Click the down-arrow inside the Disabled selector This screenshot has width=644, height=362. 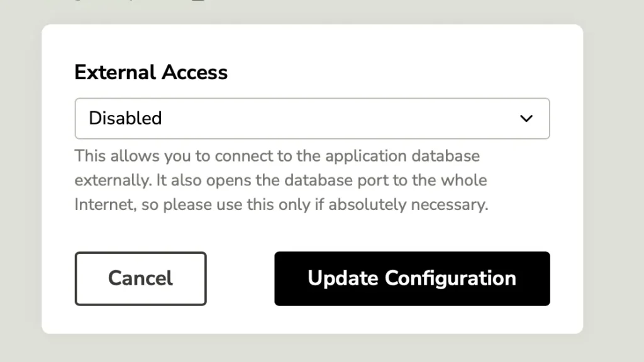pos(526,118)
